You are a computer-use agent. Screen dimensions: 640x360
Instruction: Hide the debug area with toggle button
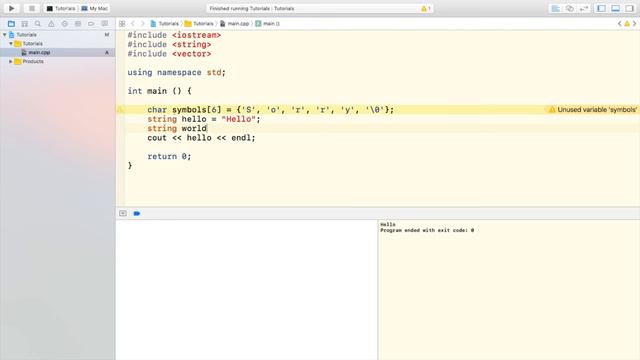123,213
